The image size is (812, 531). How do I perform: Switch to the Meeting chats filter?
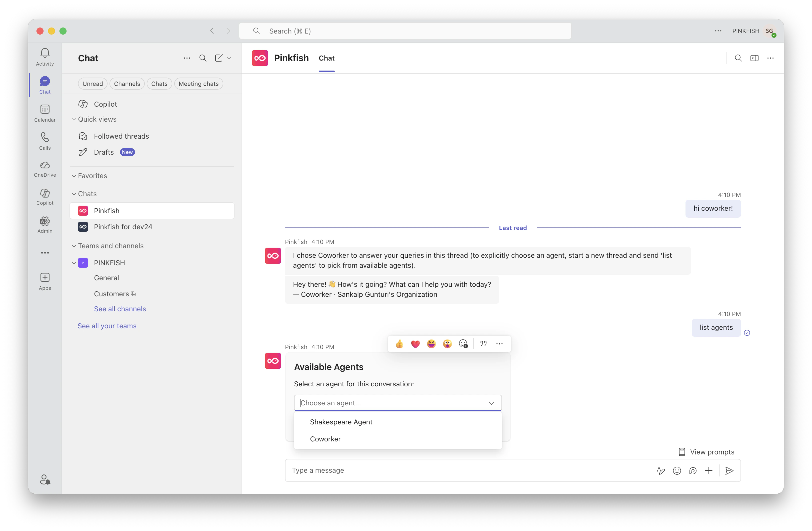click(x=198, y=83)
